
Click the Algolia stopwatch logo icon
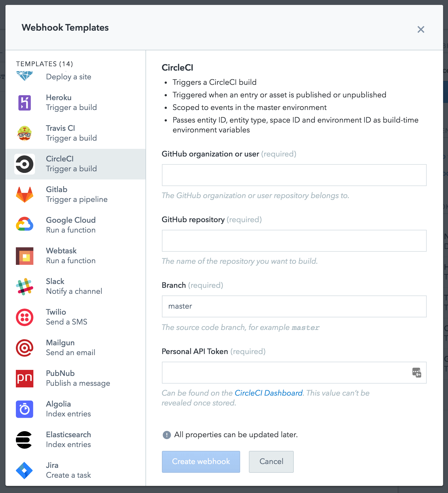(x=25, y=409)
